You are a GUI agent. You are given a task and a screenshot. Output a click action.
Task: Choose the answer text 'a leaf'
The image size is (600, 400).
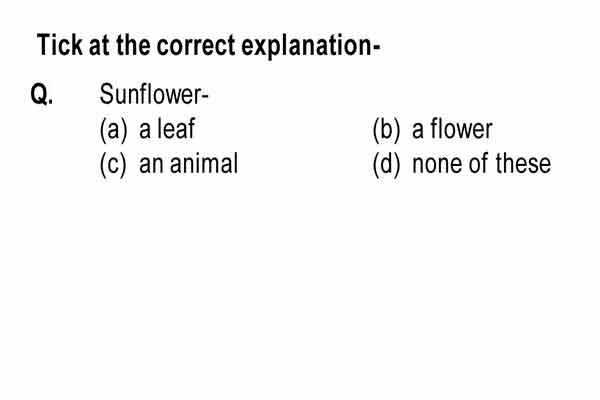point(167,129)
